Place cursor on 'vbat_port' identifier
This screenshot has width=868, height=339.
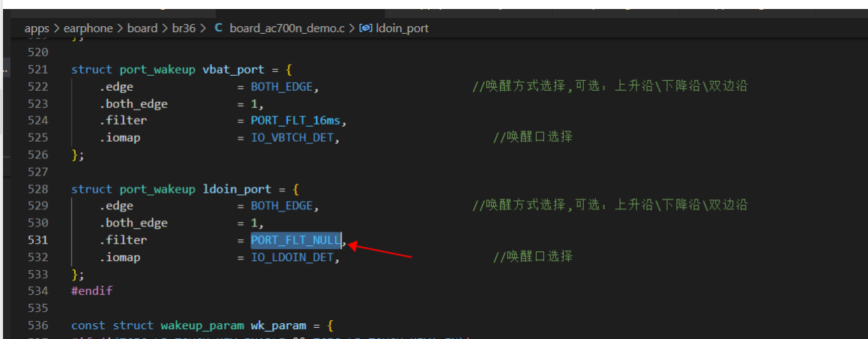(x=234, y=70)
